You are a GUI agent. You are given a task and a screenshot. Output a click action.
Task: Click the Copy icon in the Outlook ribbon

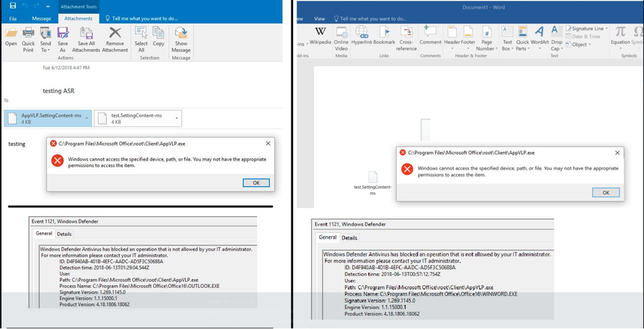159,33
